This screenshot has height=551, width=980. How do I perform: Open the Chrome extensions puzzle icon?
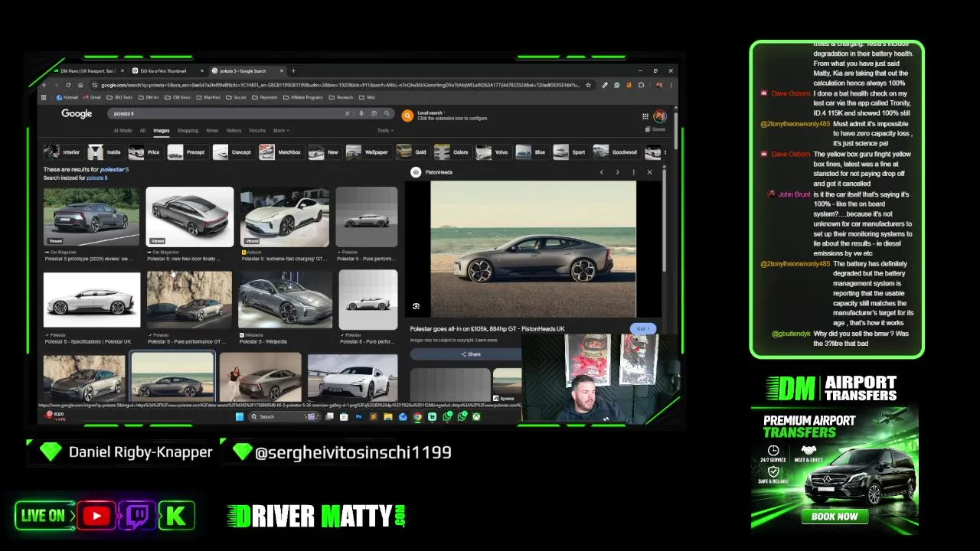click(641, 85)
